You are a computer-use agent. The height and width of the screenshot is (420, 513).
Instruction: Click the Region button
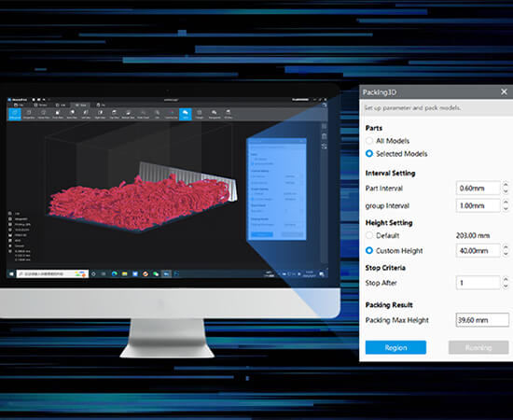pyautogui.click(x=395, y=347)
